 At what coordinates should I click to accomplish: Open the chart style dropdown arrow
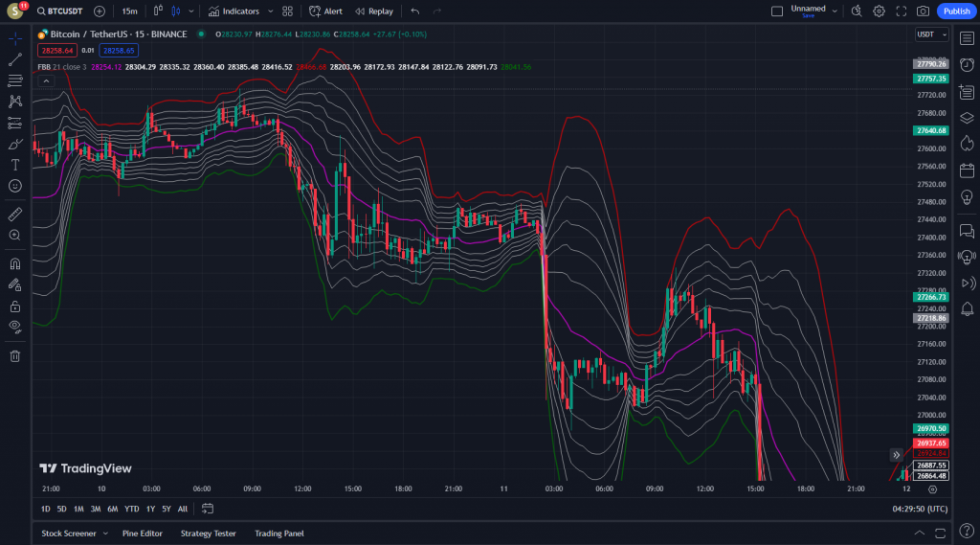pyautogui.click(x=191, y=11)
